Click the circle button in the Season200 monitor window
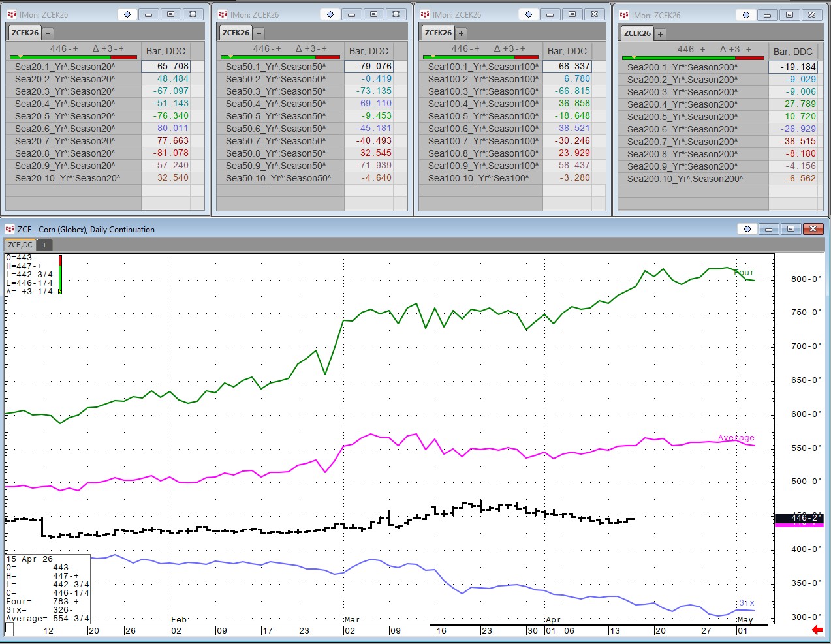Viewport: 831px width, 644px height. 746,15
